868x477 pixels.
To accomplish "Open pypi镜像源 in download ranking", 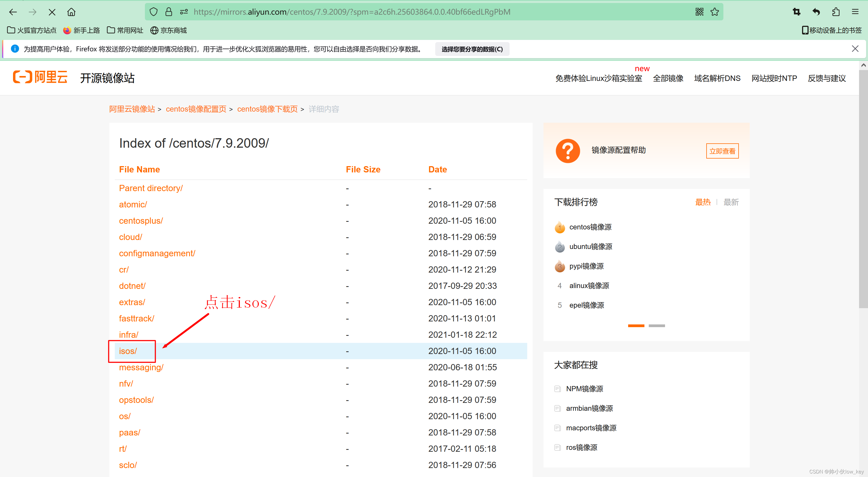I will 586,266.
